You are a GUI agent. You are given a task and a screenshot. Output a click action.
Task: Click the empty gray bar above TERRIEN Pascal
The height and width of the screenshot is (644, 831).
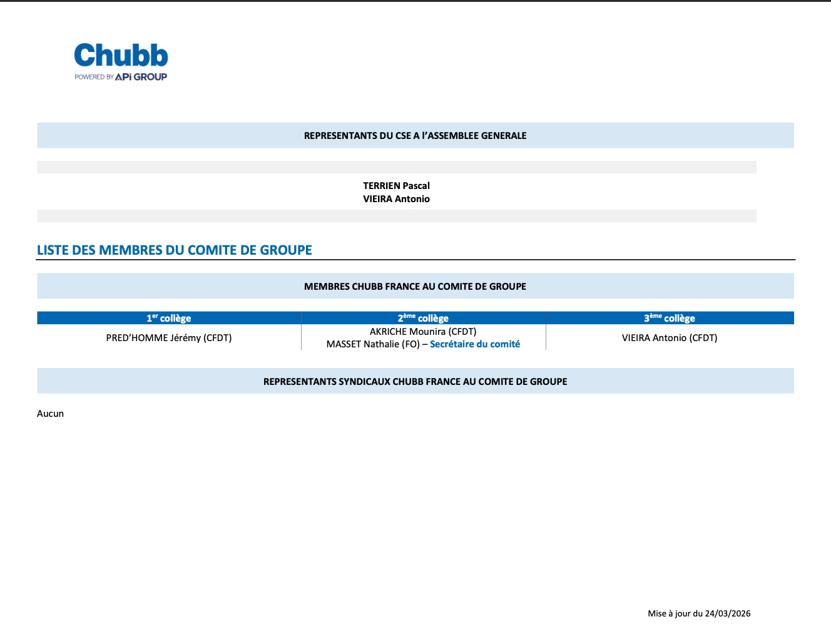[396, 167]
